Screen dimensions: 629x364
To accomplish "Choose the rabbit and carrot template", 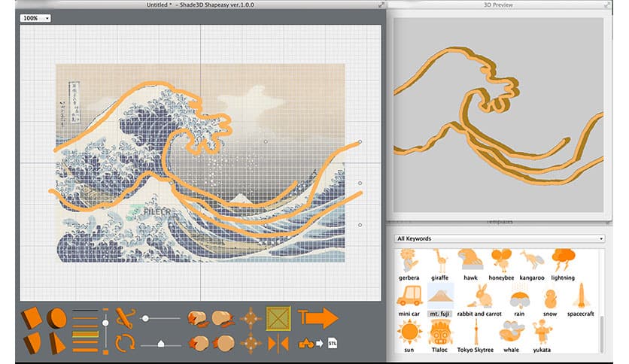I will tap(479, 301).
